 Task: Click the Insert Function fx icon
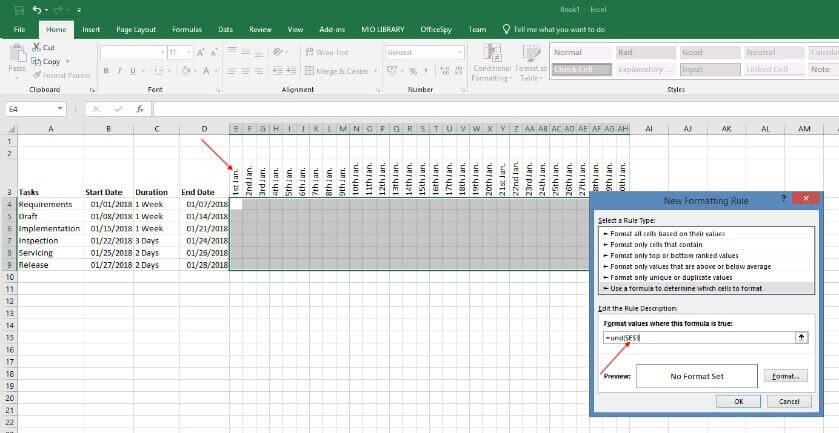point(139,109)
